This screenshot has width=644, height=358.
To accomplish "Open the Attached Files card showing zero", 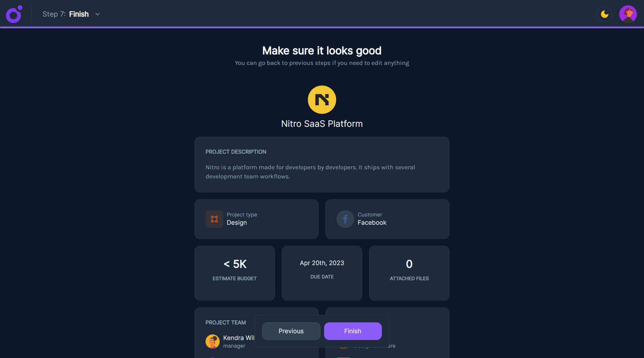I will point(409,273).
